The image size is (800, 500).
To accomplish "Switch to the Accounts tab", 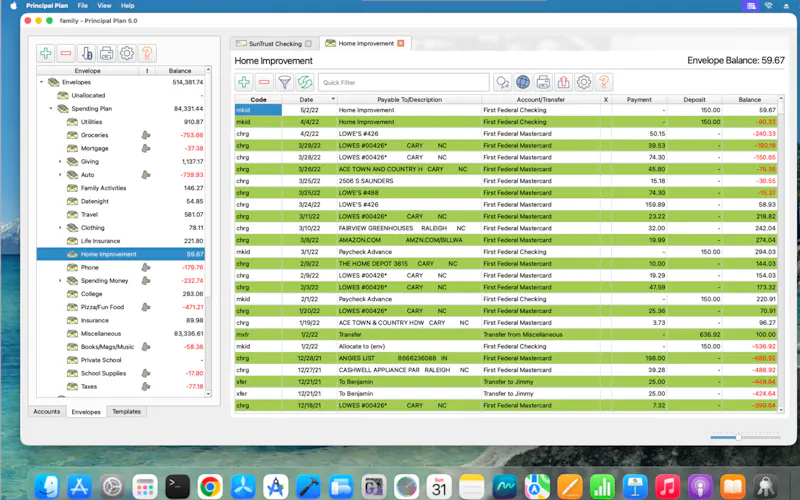I will pos(46,412).
